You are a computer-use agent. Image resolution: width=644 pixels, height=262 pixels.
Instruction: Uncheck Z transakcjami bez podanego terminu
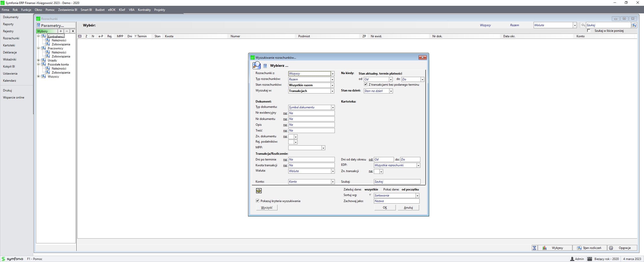pos(366,84)
